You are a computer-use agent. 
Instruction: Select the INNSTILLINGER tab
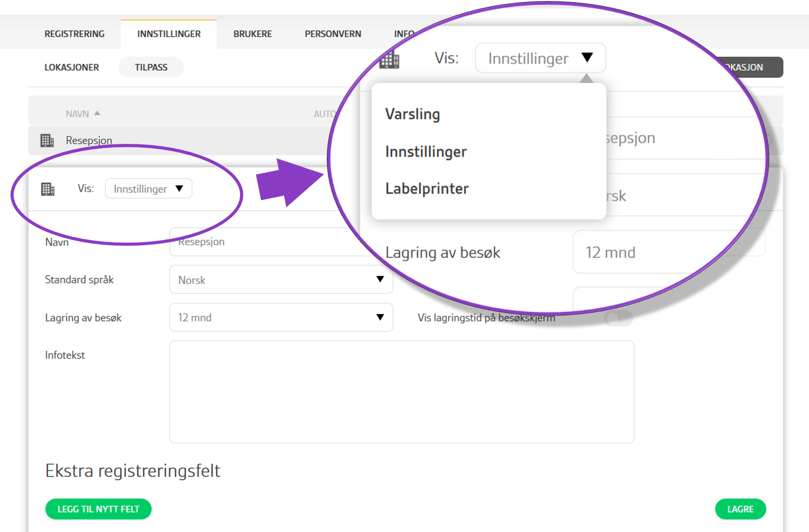point(169,34)
